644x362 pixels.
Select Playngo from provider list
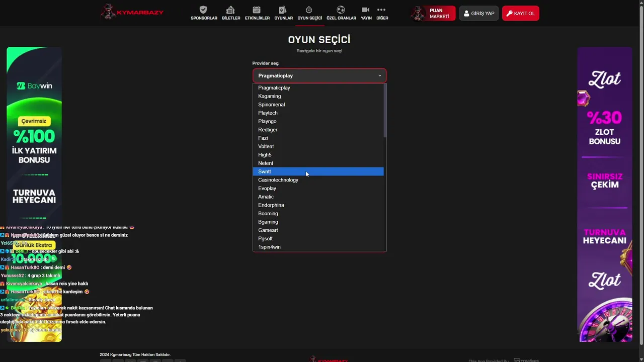click(x=318, y=121)
